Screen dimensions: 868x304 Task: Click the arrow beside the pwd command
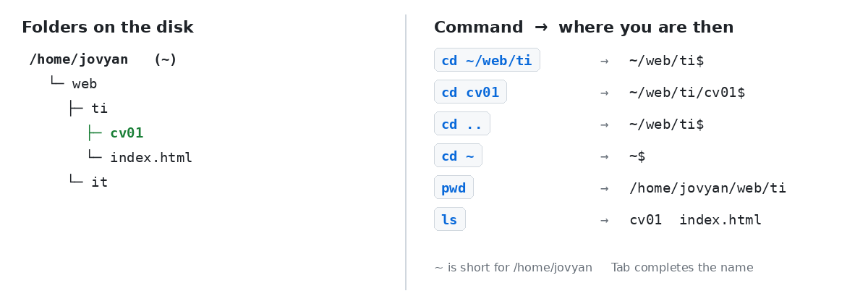point(604,188)
